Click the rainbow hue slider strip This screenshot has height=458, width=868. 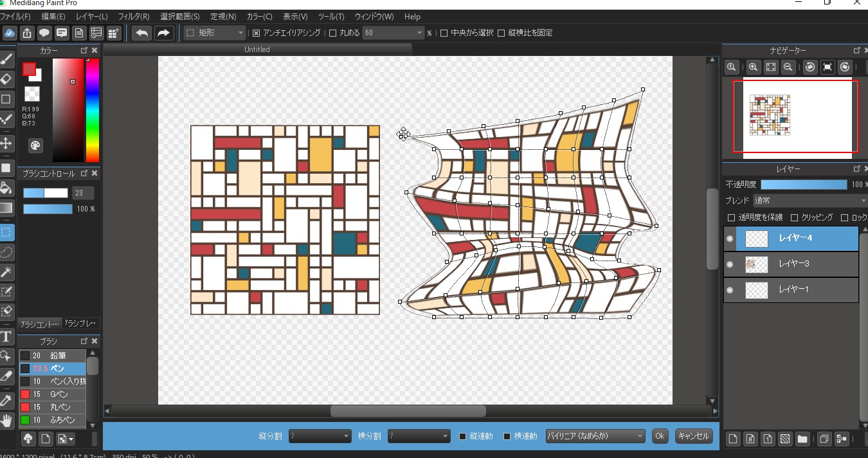click(93, 110)
